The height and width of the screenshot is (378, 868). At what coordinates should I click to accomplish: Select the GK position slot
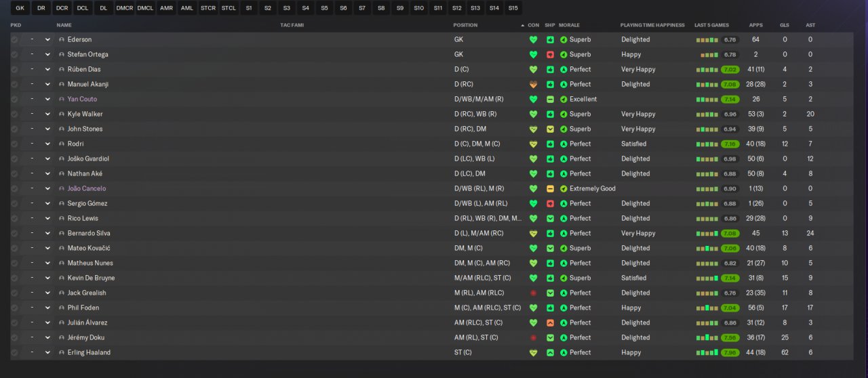click(x=20, y=8)
